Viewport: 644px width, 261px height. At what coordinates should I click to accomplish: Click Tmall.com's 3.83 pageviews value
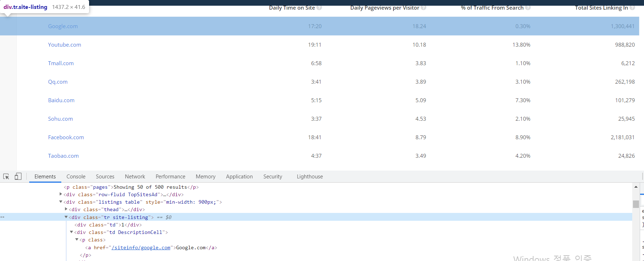tap(421, 63)
